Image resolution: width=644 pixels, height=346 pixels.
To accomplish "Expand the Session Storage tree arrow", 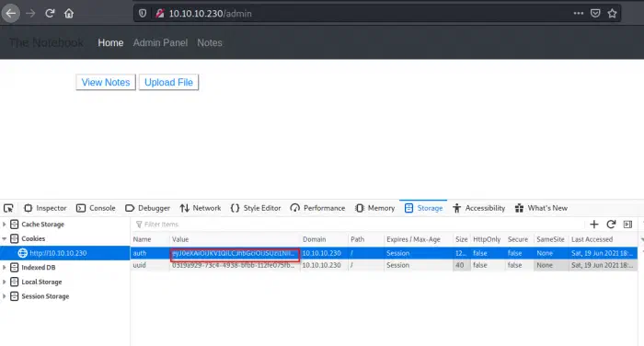I will tap(4, 296).
